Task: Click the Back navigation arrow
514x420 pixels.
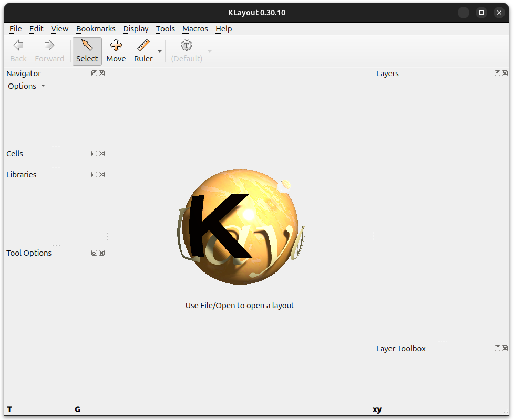Action: pos(18,51)
